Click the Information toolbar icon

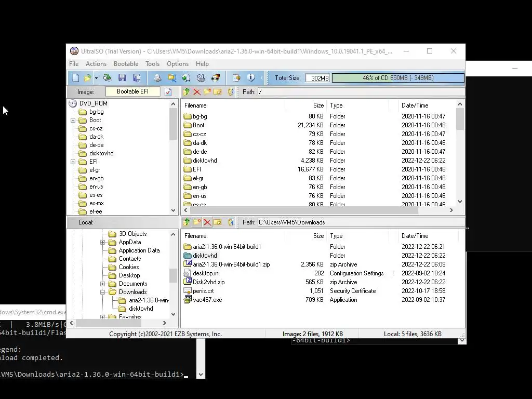(x=251, y=78)
